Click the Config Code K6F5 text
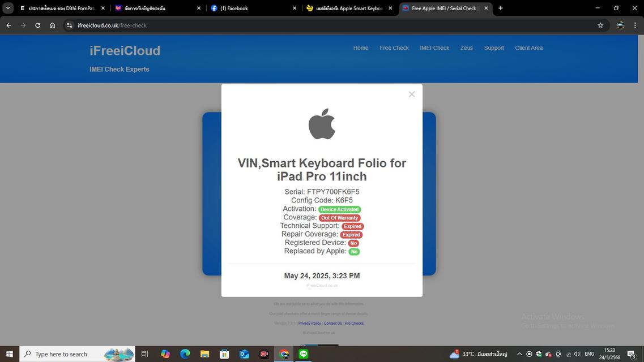Viewport: 644px width, 362px height. coord(322,200)
